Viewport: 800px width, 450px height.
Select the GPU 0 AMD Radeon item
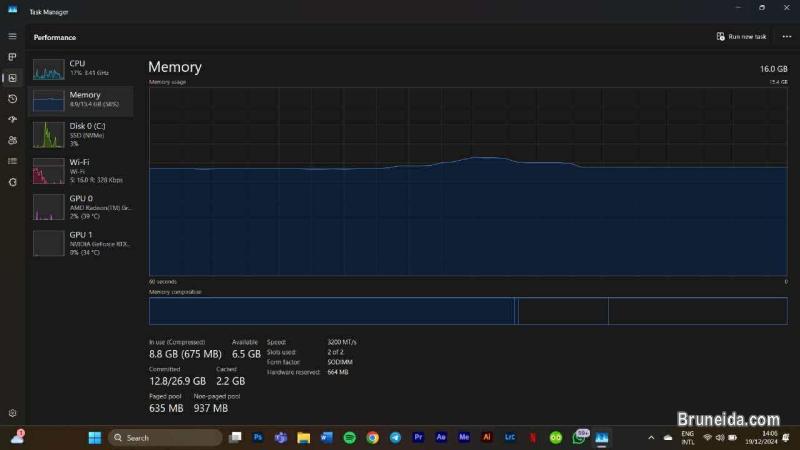[82, 207]
